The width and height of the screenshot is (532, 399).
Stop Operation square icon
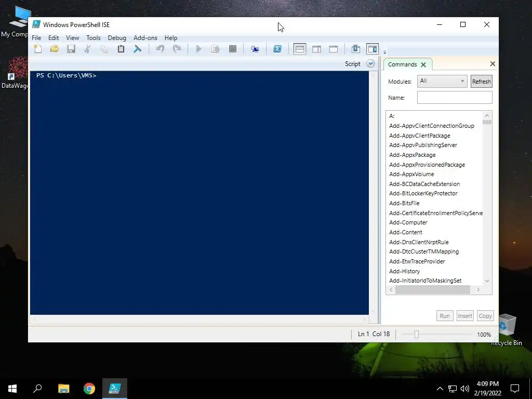point(232,49)
